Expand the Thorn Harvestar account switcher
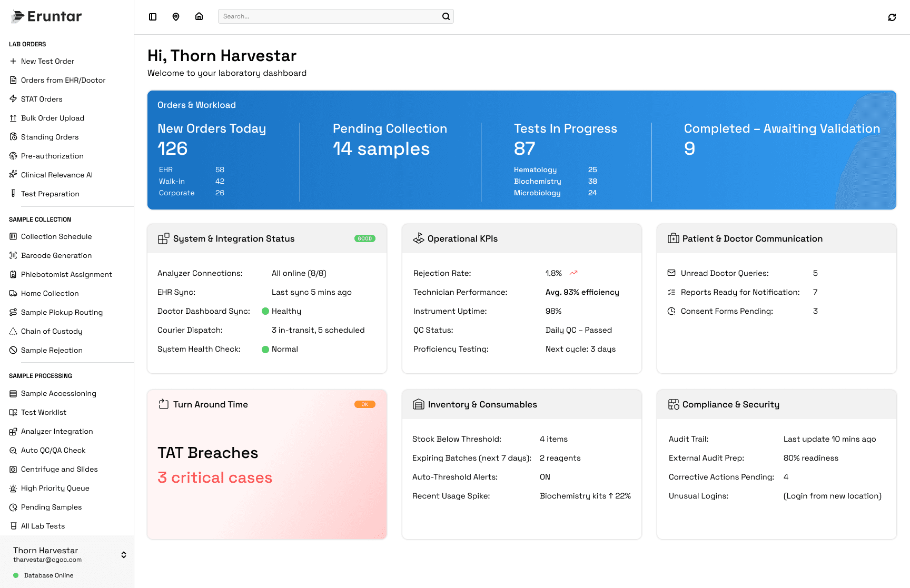Screen dimensions: 910x588 (123, 554)
